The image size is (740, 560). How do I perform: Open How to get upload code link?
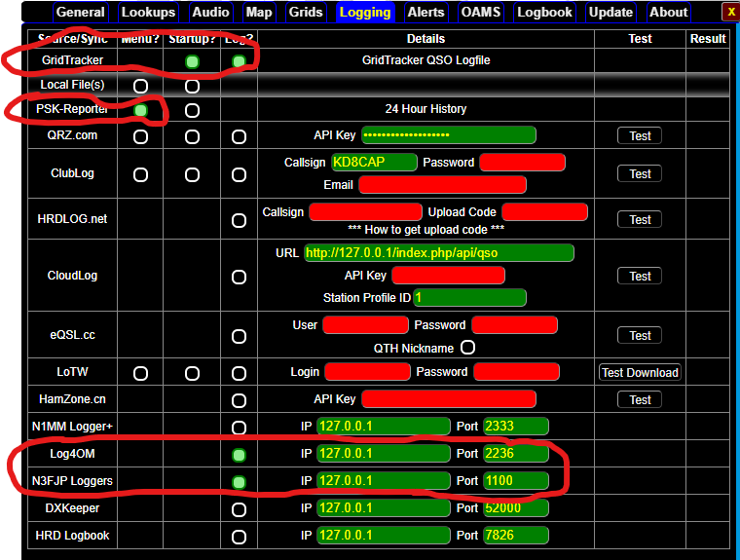425,230
